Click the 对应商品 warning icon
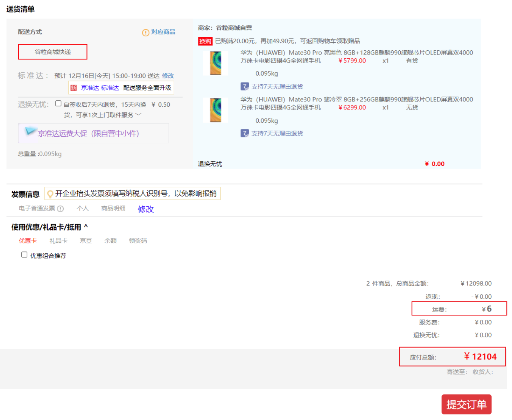Viewport: 512px width, 420px height. point(146,33)
